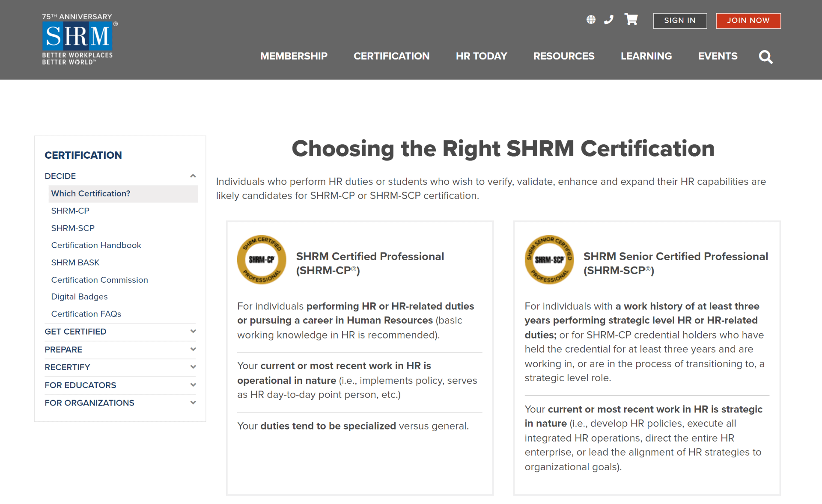Open Certification FAQs link
This screenshot has height=504, width=822.
pos(86,314)
